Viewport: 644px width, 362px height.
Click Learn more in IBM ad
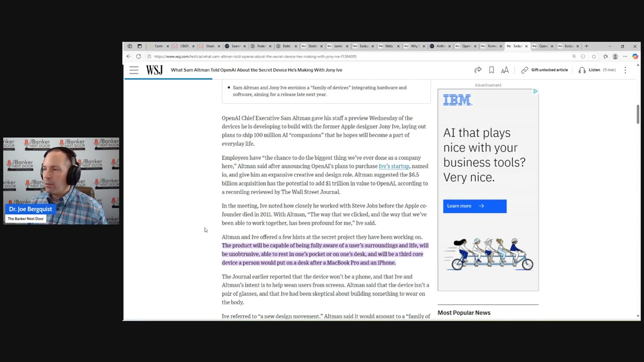[x=474, y=206]
